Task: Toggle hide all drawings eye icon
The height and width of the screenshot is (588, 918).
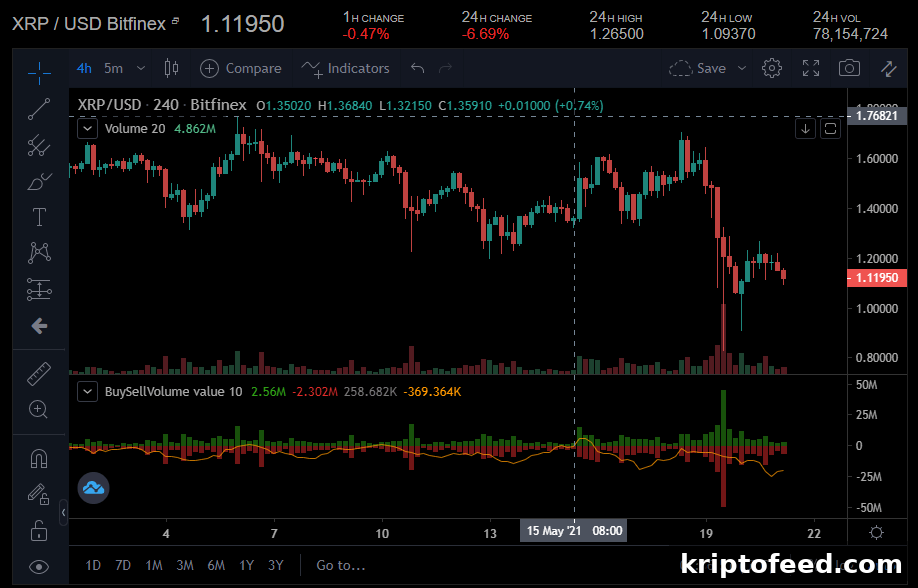Action: [x=39, y=567]
